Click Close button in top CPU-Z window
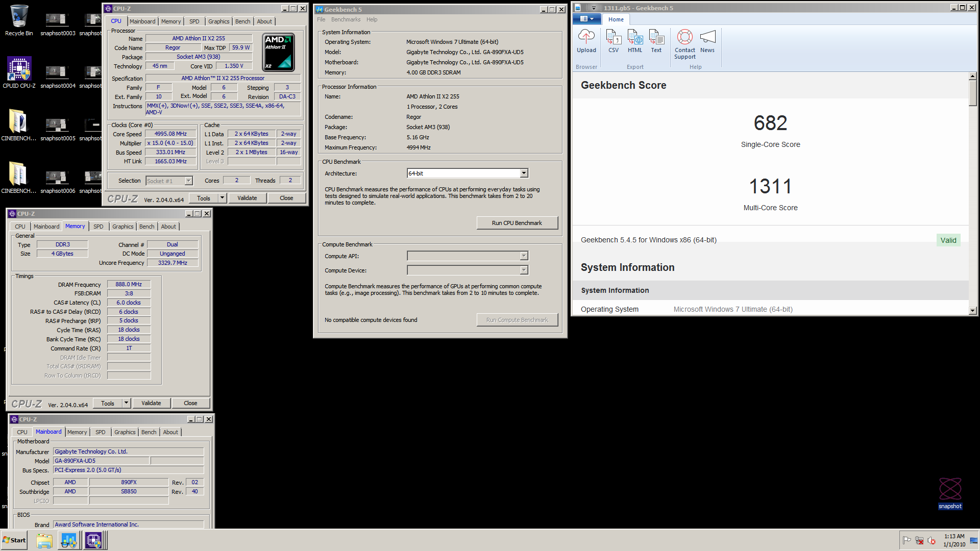980x551 pixels. pyautogui.click(x=286, y=198)
